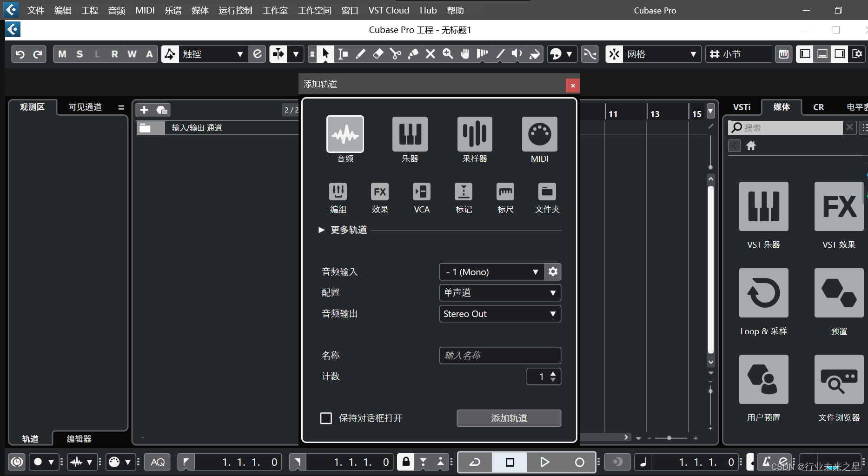This screenshot has width=868, height=476.
Task: Select the Mute X tool
Action: [431, 54]
